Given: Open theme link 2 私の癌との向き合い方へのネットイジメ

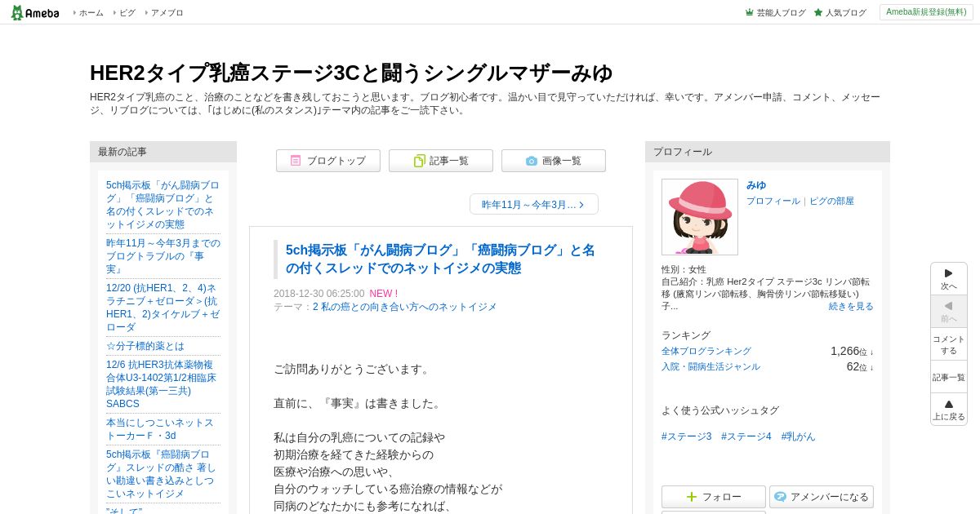Looking at the screenshot, I should (x=405, y=307).
